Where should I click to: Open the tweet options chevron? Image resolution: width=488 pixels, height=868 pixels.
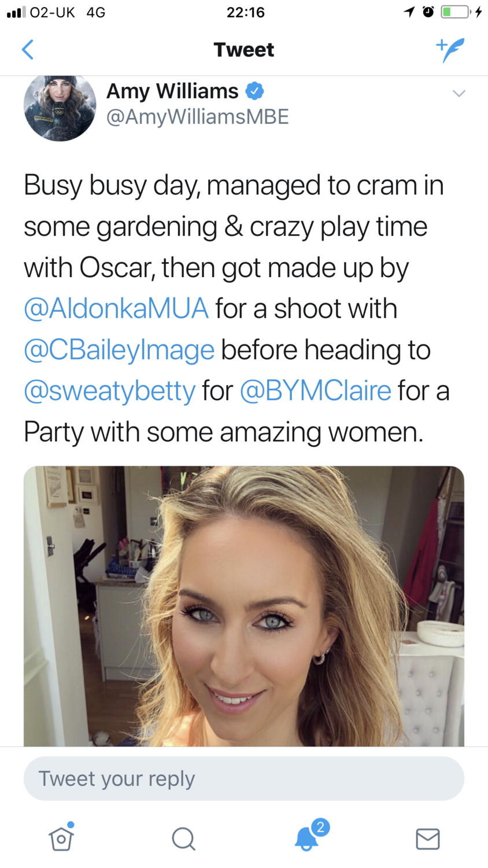(x=459, y=93)
